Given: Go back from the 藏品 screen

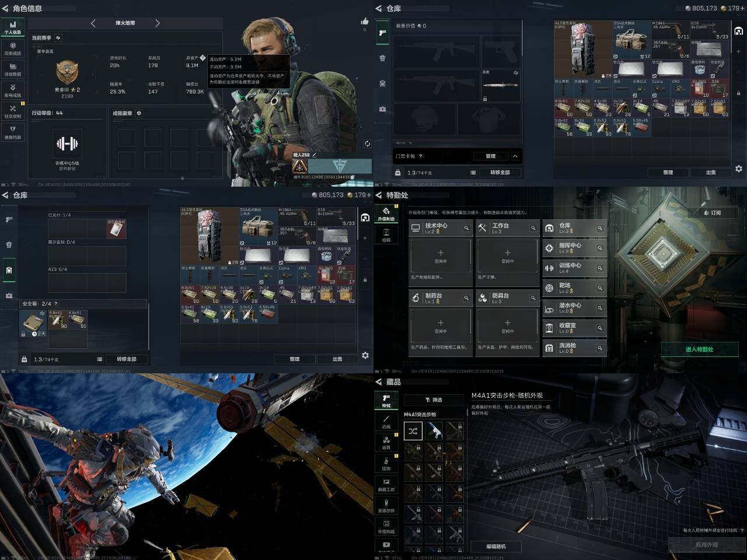Looking at the screenshot, I should click(378, 381).
